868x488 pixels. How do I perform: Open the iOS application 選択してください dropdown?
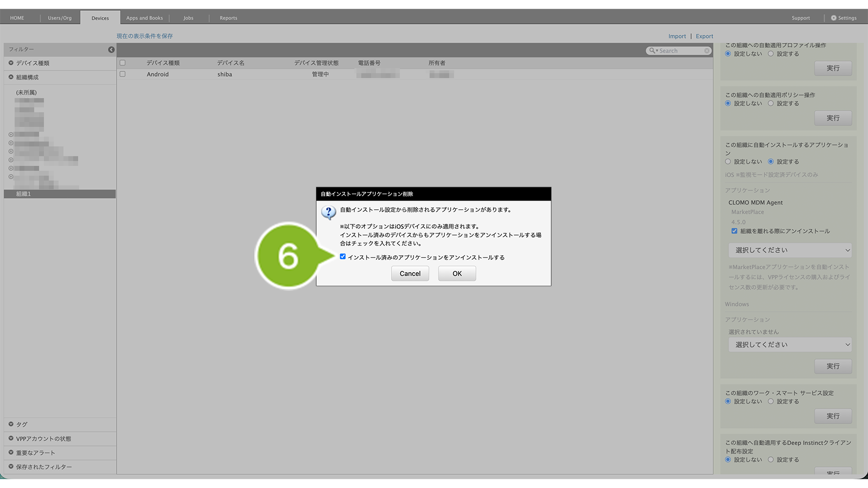tap(789, 250)
